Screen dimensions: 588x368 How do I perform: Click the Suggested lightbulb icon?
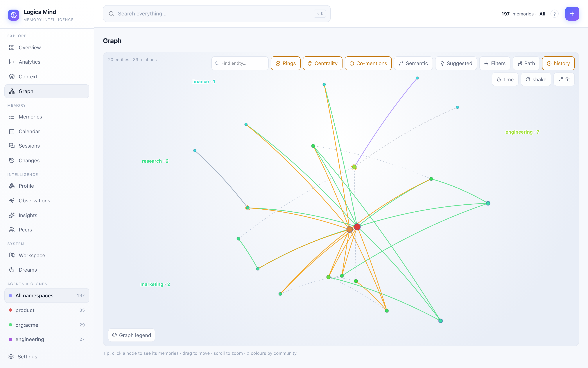tap(442, 63)
